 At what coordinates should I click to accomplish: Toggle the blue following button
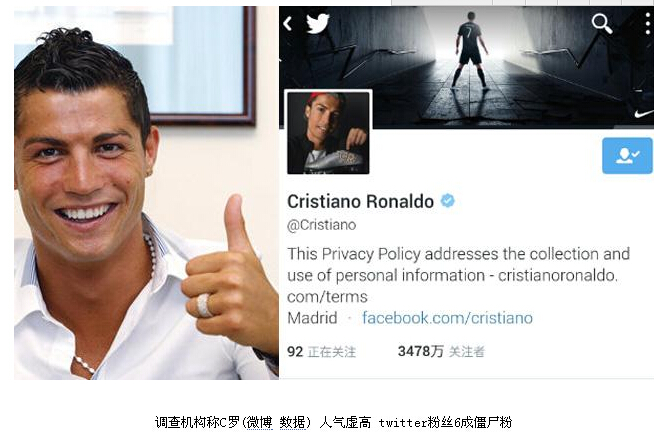click(627, 155)
